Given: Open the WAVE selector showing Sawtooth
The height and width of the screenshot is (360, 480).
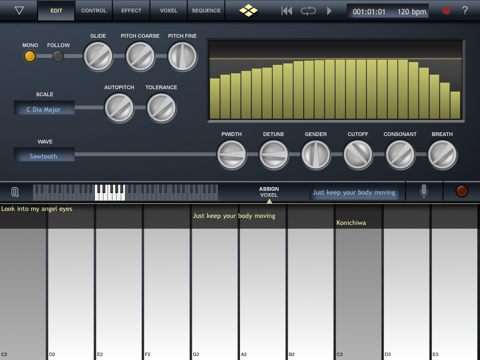Looking at the screenshot, I should pyautogui.click(x=44, y=156).
